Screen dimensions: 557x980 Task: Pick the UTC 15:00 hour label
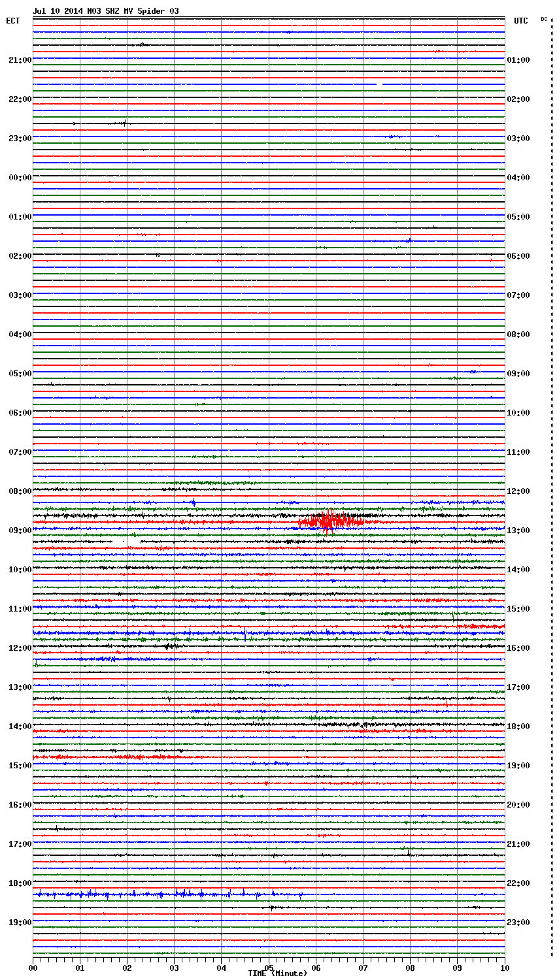[x=518, y=609]
